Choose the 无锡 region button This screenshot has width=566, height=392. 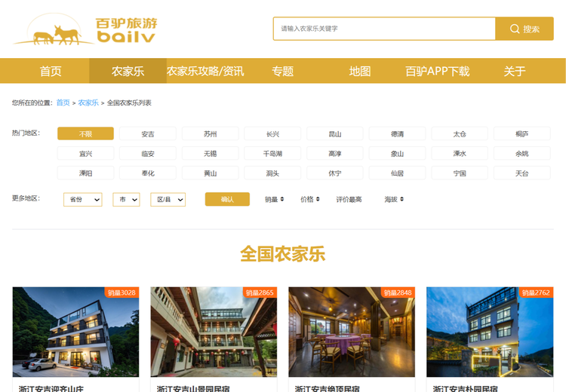point(210,153)
